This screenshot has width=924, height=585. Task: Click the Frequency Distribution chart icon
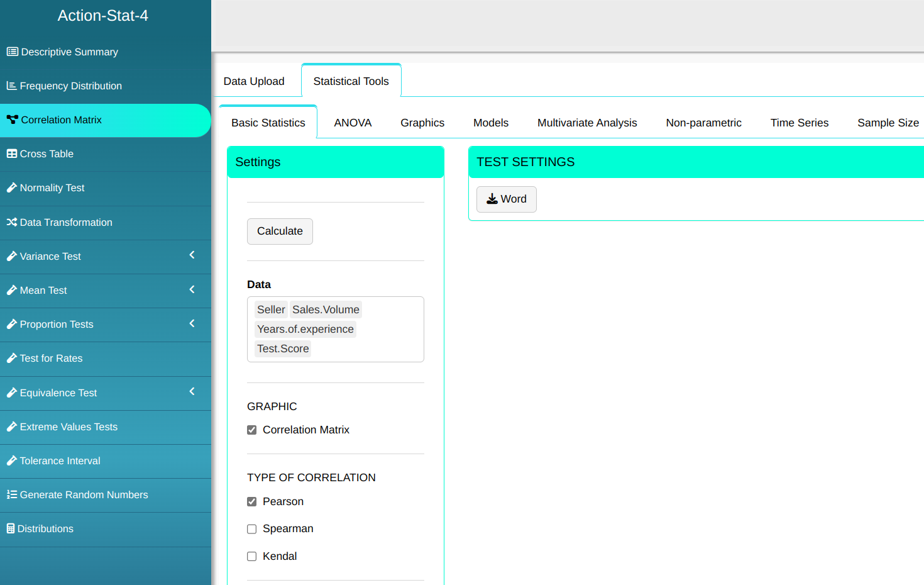click(11, 86)
